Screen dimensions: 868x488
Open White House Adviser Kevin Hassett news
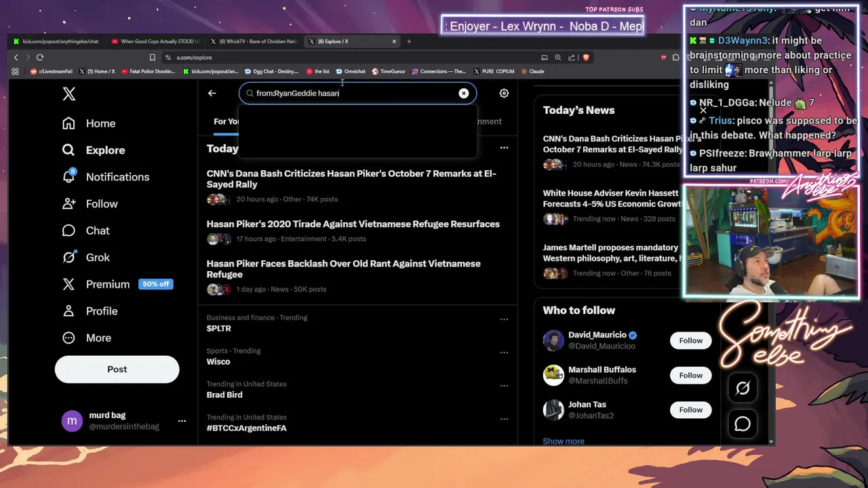coord(612,199)
